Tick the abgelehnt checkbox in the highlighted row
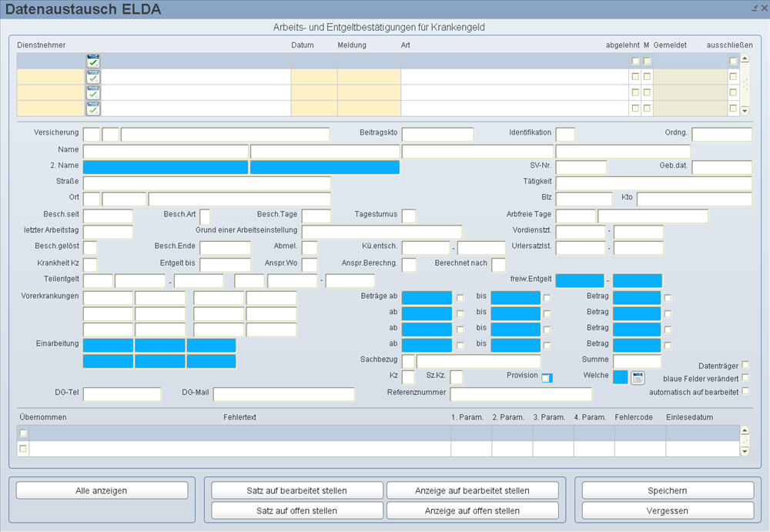The width and height of the screenshot is (770, 532). click(635, 61)
